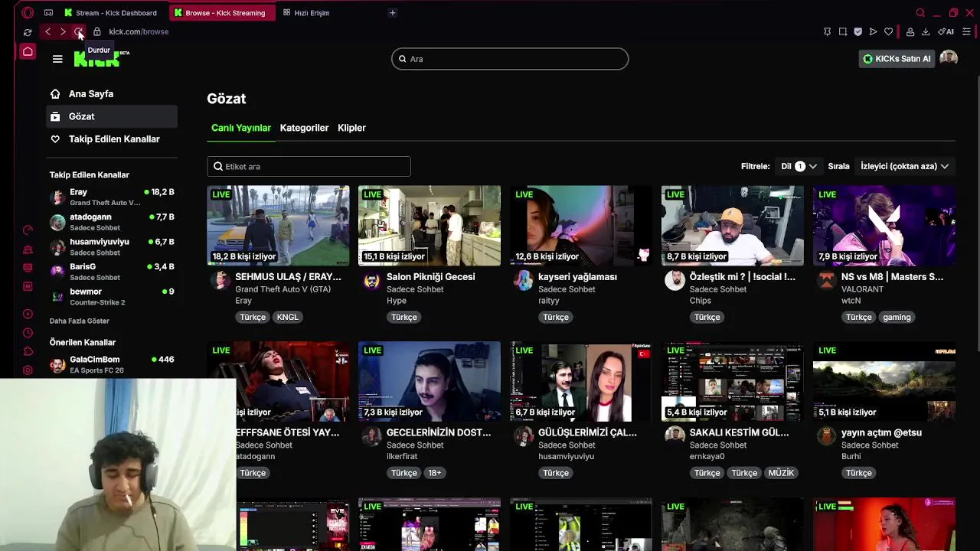This screenshot has width=980, height=551.
Task: Switch to Stream - Kick Dashboard tab
Action: (x=111, y=13)
